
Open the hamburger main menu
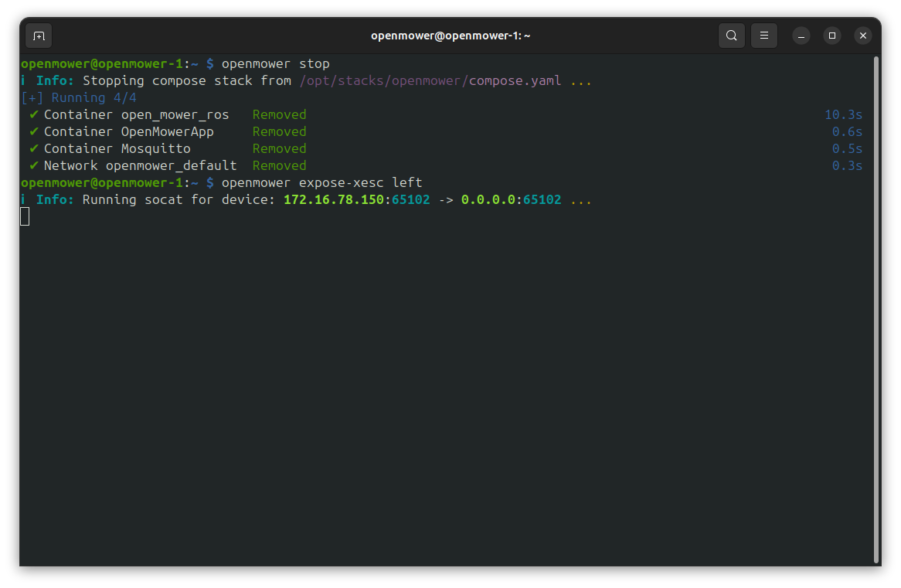coord(763,36)
